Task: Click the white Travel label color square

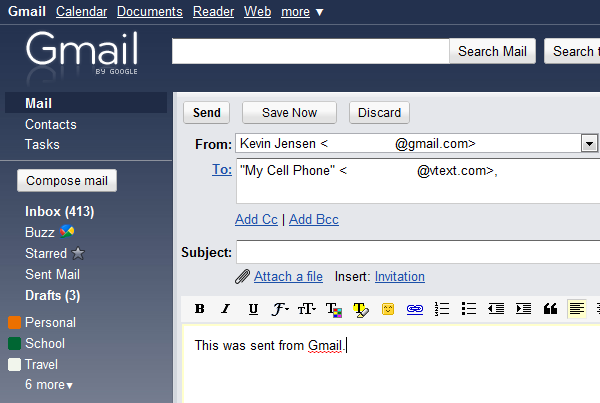Action: 15,364
